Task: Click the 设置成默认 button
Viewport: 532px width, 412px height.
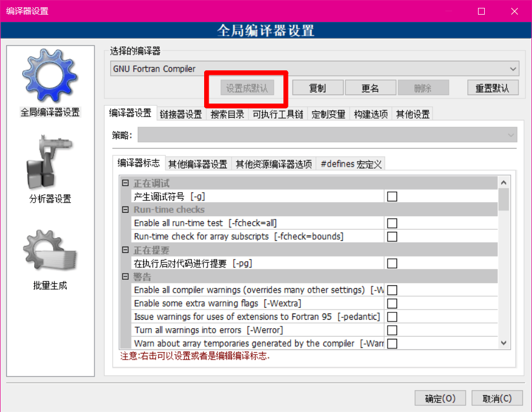Action: point(247,88)
